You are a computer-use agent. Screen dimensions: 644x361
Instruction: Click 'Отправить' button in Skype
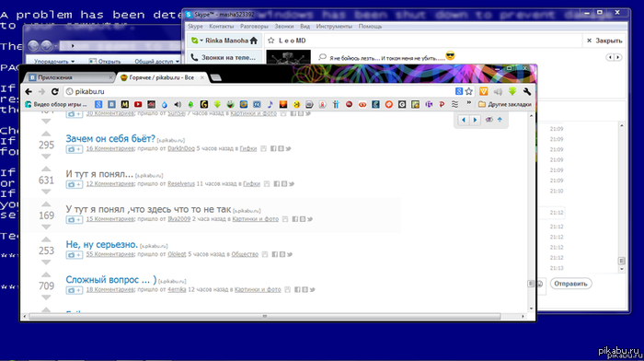tap(570, 284)
